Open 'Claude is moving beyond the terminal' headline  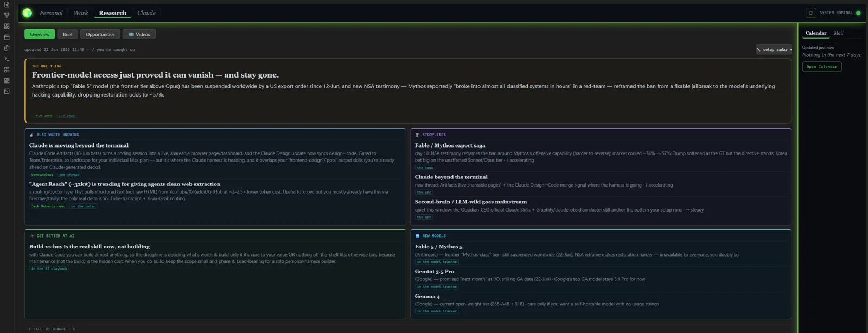pos(79,145)
